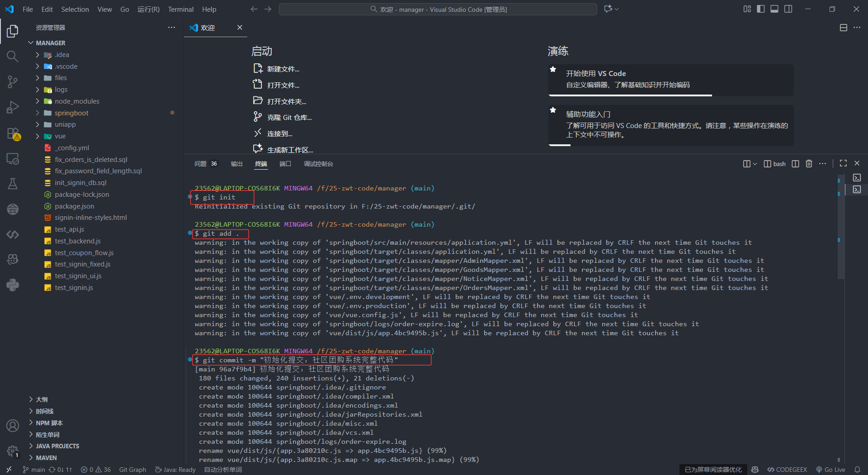This screenshot has height=475, width=868.
Task: Select the first terminal instance icon
Action: (857, 178)
